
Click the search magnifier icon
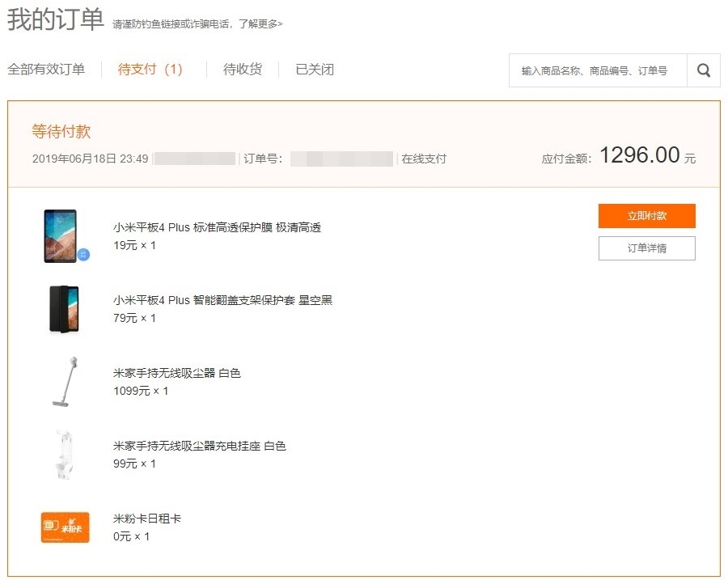704,70
